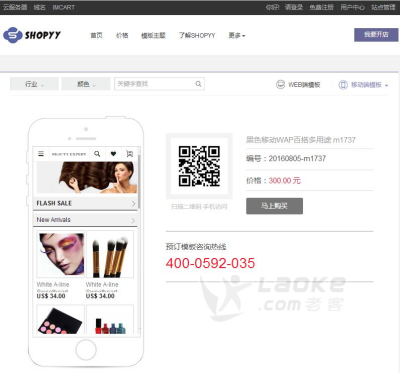Click blush palette product thumbnail
Viewport: 400px width, 373px height.
coord(60,320)
